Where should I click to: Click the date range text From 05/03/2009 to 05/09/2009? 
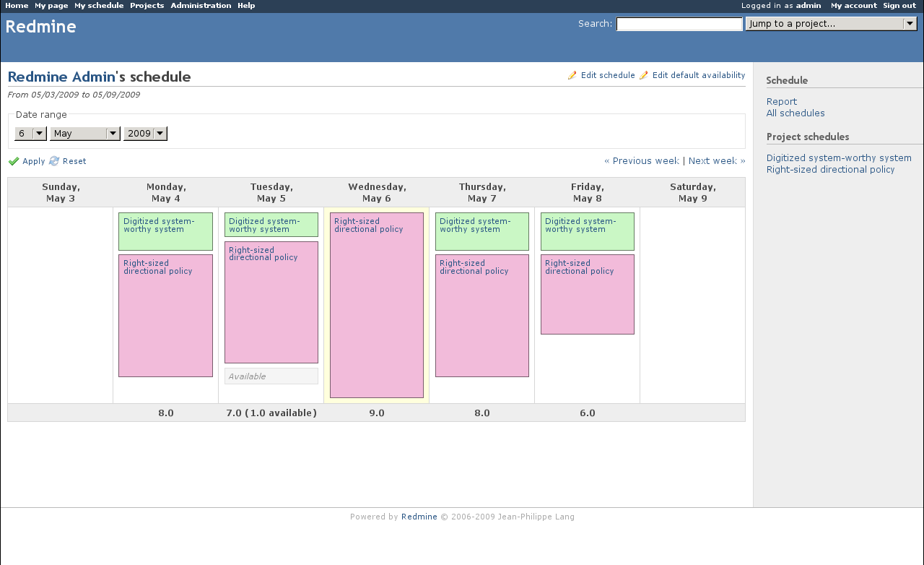click(x=74, y=95)
